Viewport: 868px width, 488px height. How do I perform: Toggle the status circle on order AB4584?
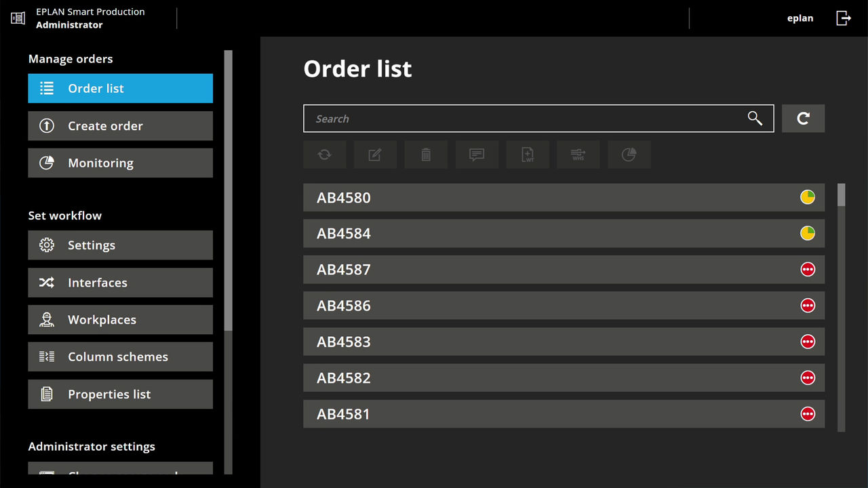coord(808,233)
